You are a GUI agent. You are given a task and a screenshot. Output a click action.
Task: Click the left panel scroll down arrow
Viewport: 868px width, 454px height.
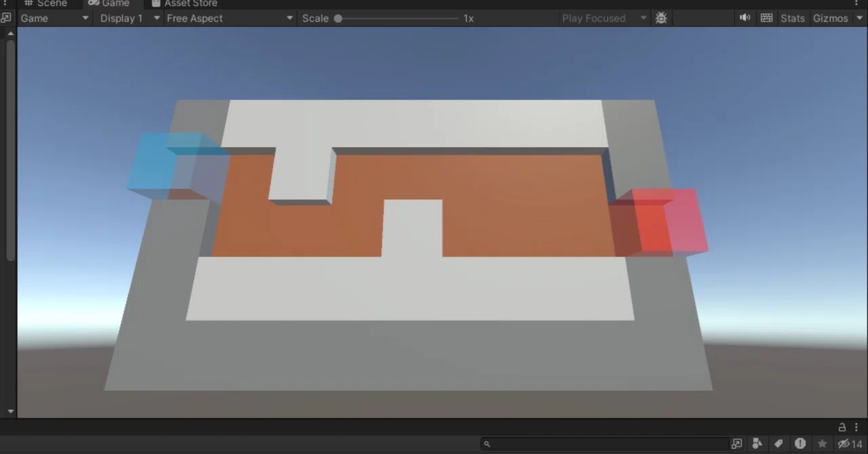point(10,411)
